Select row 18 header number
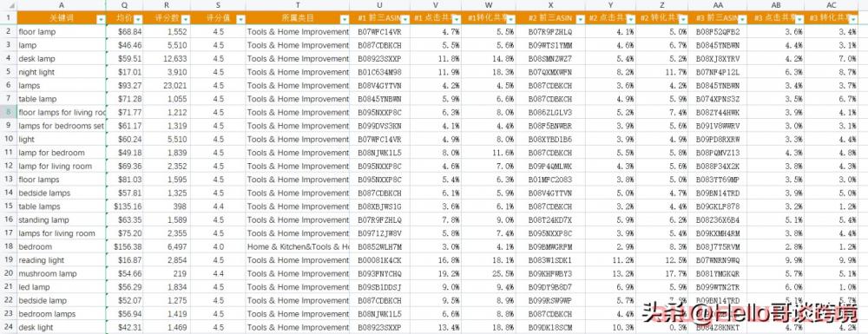Screen dimensions: 868x334 9,246
